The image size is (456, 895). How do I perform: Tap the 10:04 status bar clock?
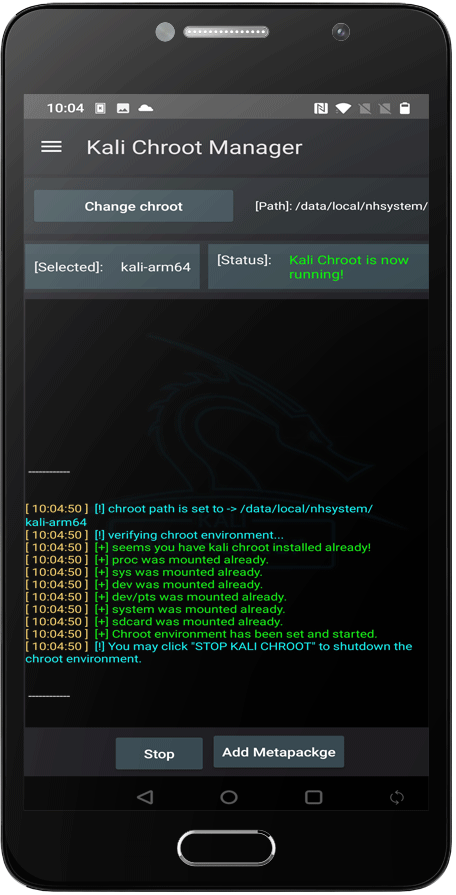click(65, 108)
